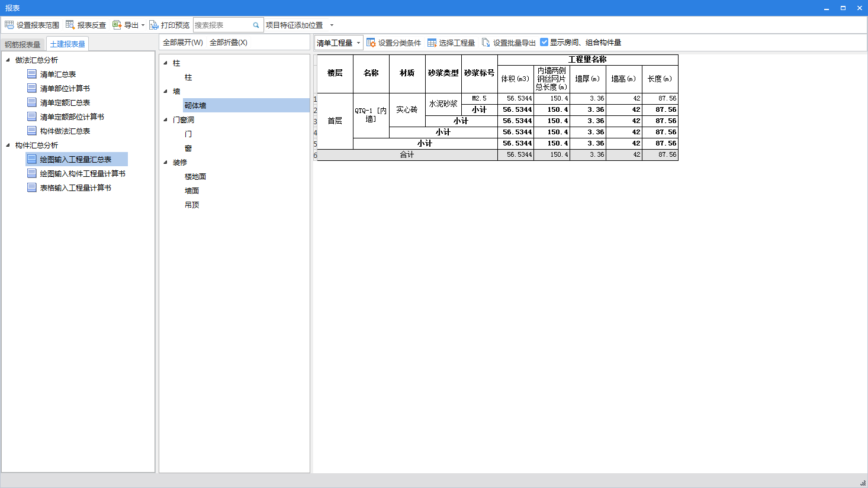Collapse the 装修 category node
This screenshot has height=488, width=868.
(x=165, y=162)
